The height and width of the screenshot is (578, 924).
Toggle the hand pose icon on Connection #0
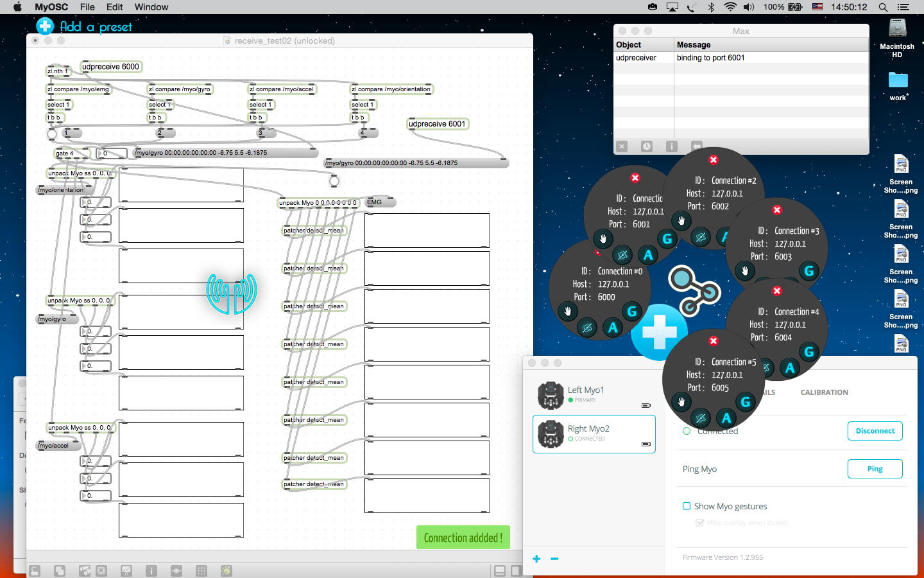(567, 312)
